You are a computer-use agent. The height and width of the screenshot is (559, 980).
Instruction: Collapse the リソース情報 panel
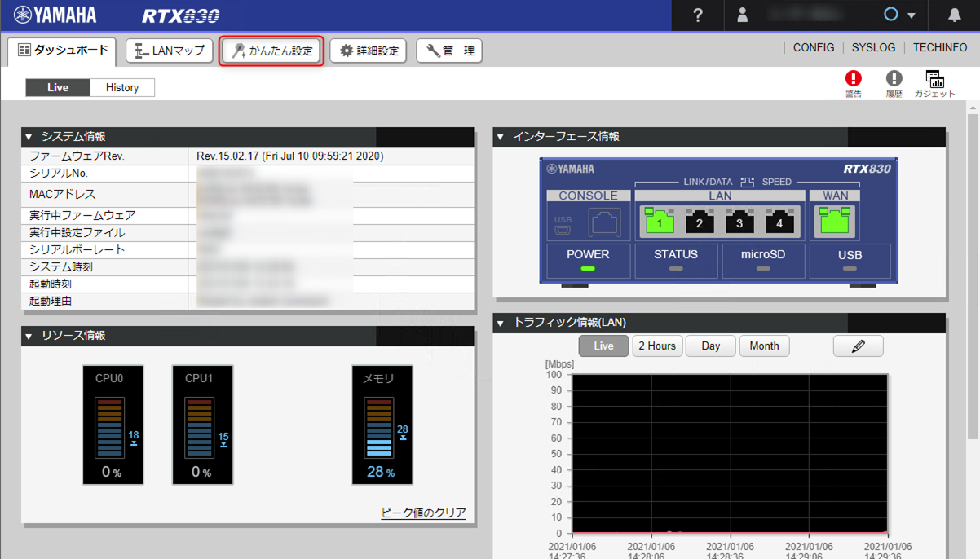point(29,336)
